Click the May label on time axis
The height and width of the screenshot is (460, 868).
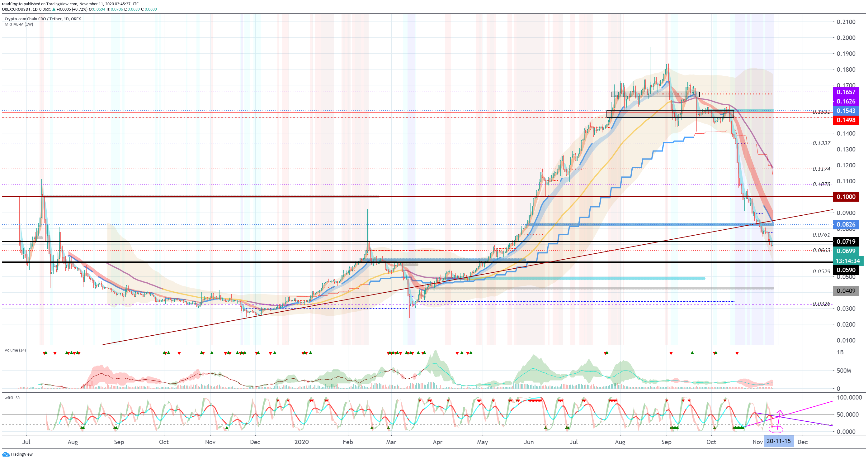(482, 442)
